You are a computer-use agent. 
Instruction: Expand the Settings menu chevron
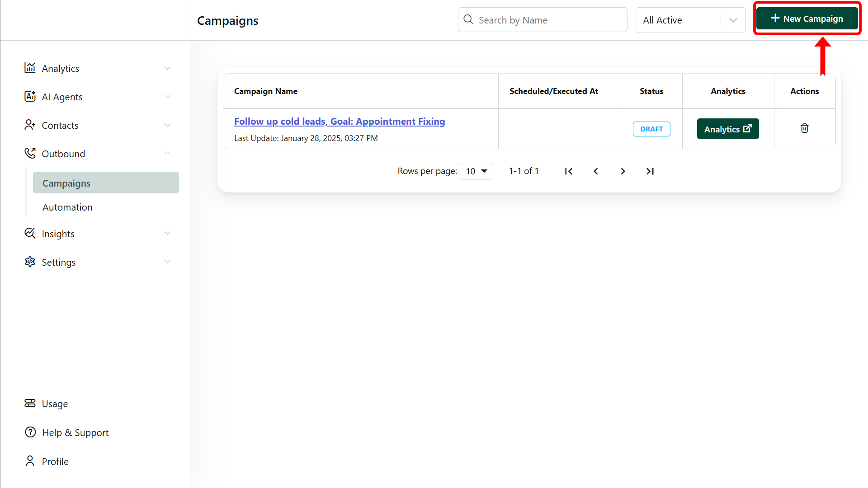coord(168,262)
